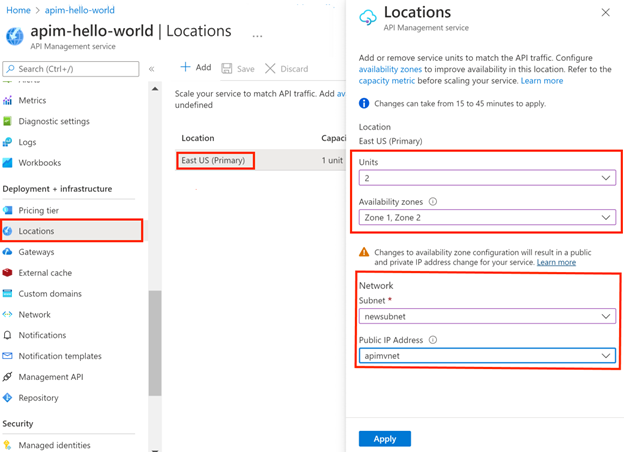Open the Subnet dropdown showing newsubnet
624x452 pixels.
486,316
